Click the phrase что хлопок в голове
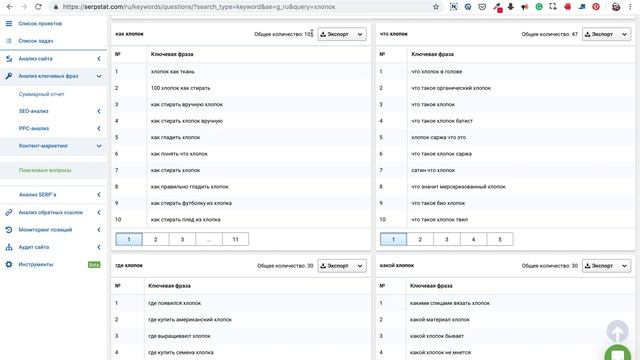 (437, 71)
